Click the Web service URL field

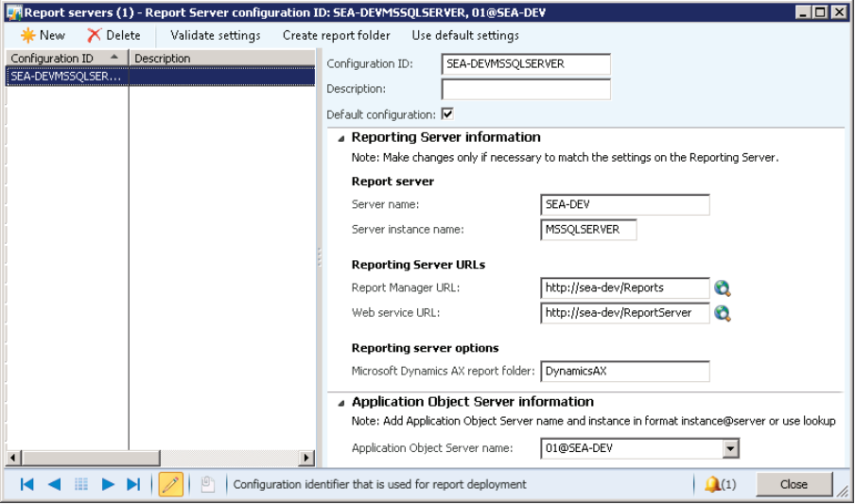[x=625, y=313]
